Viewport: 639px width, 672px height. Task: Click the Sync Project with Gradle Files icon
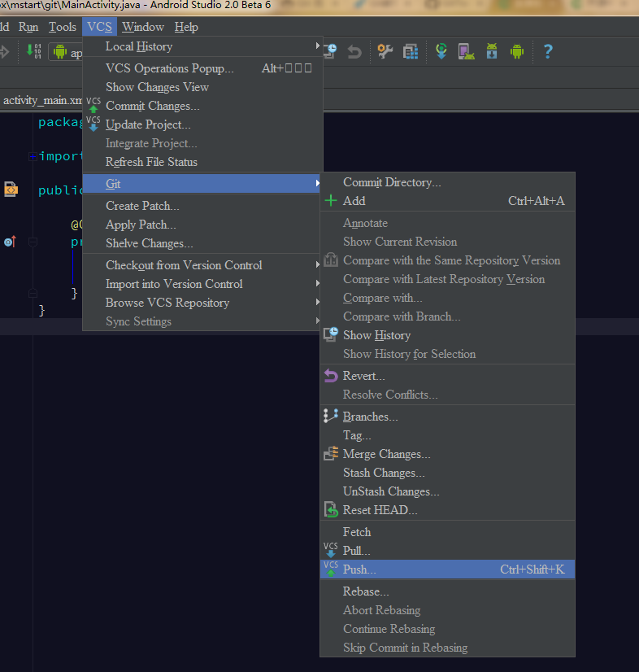[441, 51]
